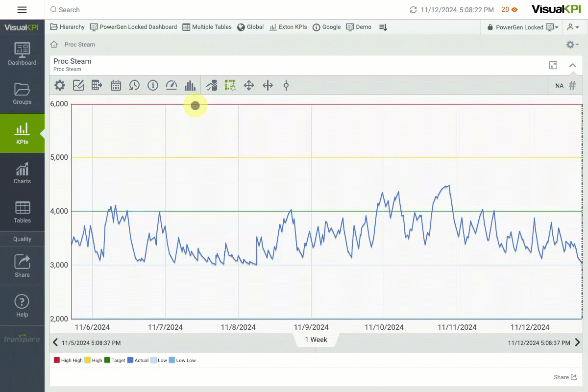Screen dimensions: 588x392
Task: Open the history clock icon
Action: (134, 86)
